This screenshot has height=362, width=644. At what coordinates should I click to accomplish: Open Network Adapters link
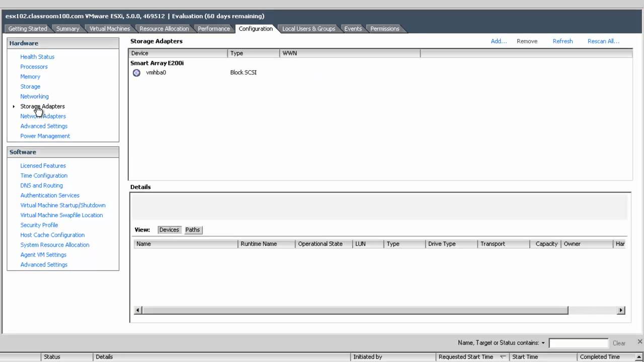tap(43, 116)
